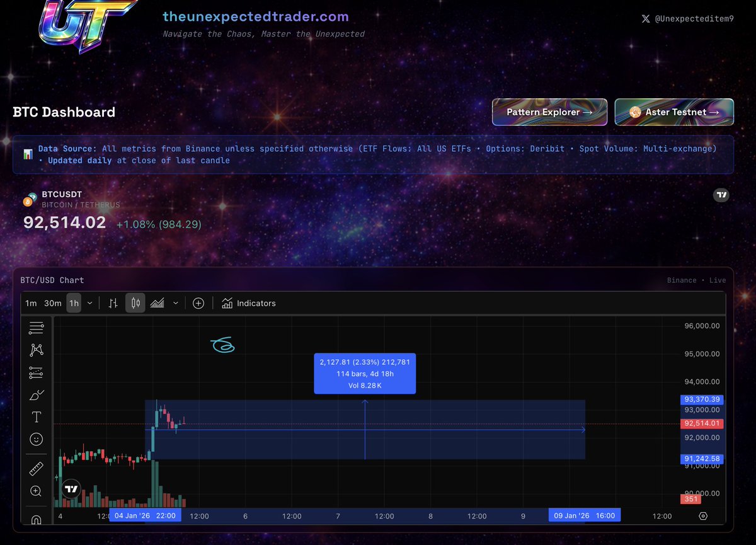Image resolution: width=756 pixels, height=545 pixels.
Task: Click the BTC/USD Chart panel title
Action: pyautogui.click(x=52, y=280)
